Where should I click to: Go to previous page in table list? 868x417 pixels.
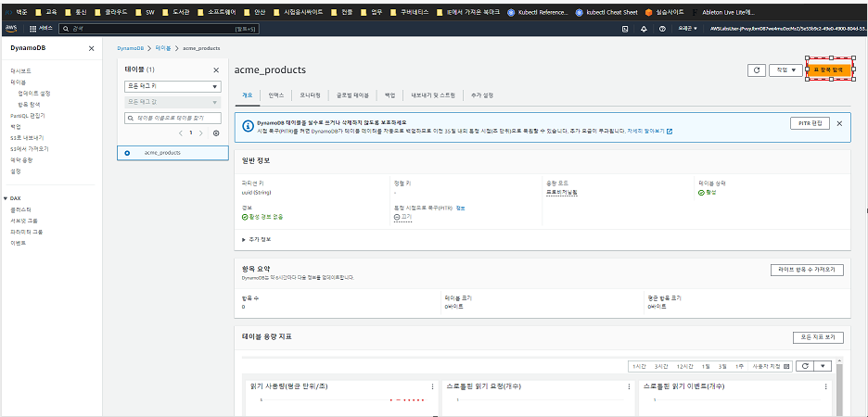click(181, 133)
